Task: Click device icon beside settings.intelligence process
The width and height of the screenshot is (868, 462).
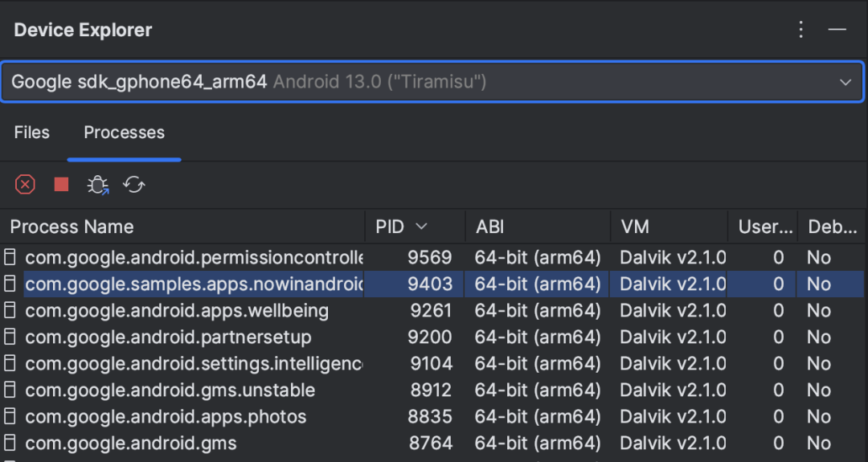Action: point(10,363)
